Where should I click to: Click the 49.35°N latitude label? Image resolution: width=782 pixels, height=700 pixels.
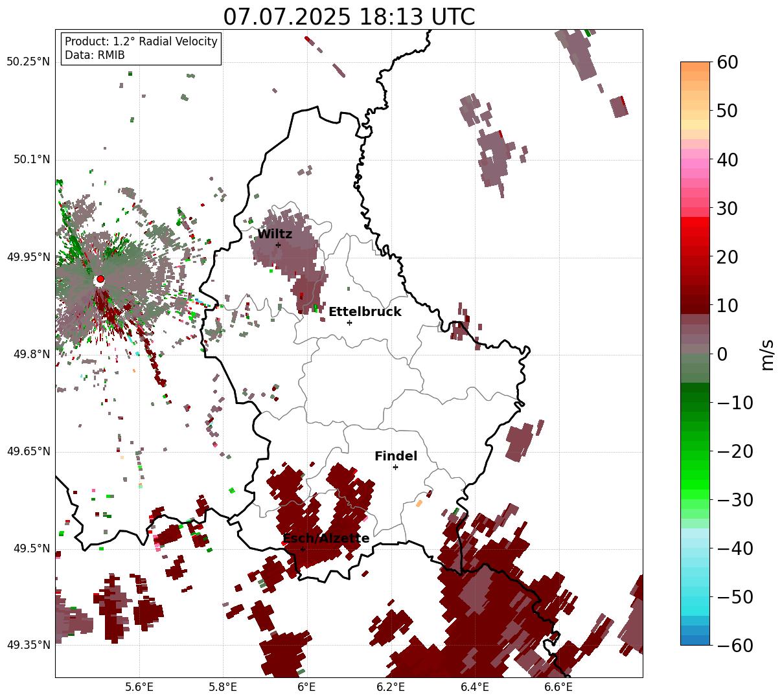28,645
